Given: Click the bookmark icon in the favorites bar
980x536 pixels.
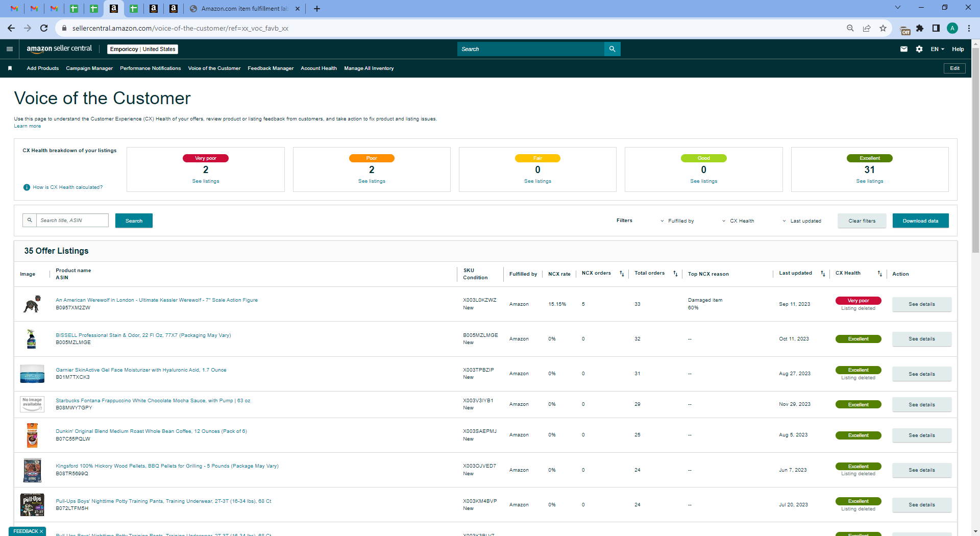Looking at the screenshot, I should point(10,68).
